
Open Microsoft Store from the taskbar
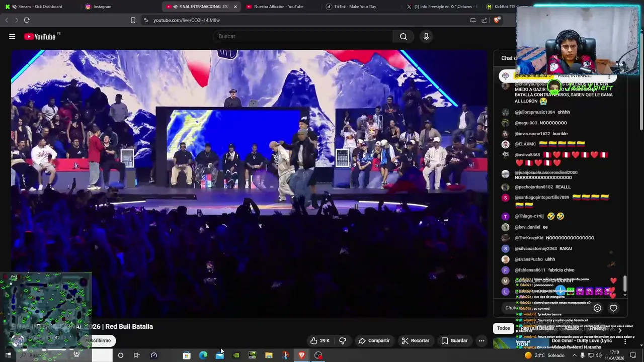[187, 355]
